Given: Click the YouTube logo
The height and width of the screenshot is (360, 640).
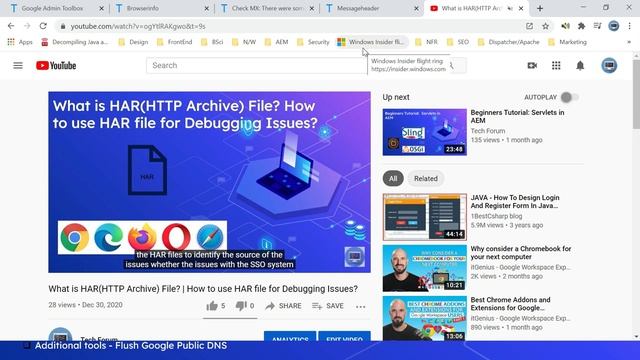Looking at the screenshot, I should (56, 65).
